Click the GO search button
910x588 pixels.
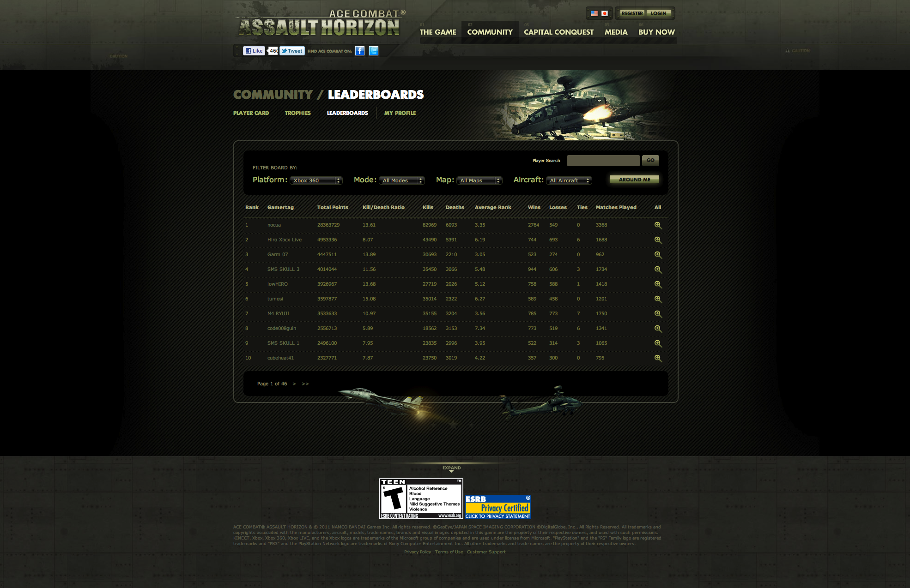650,160
